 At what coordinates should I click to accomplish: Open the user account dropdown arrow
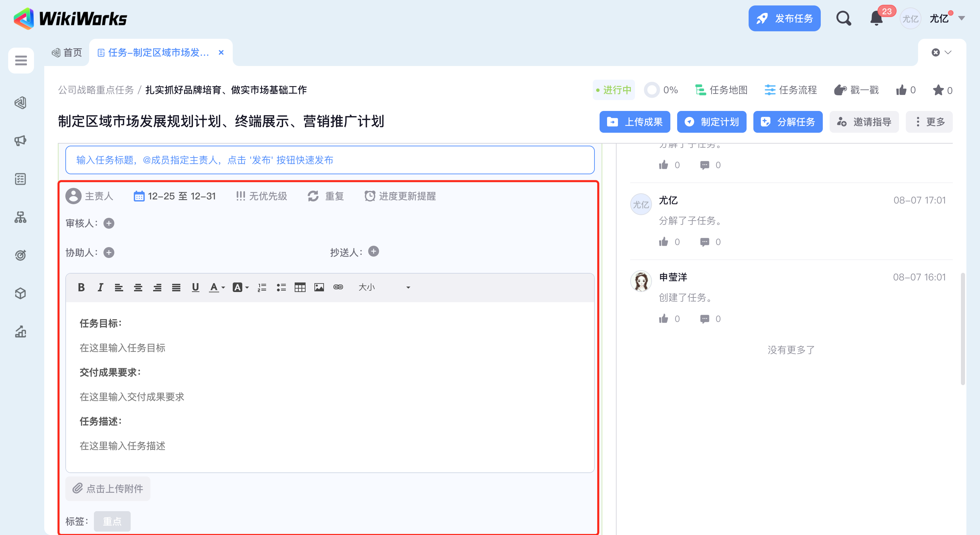click(961, 18)
